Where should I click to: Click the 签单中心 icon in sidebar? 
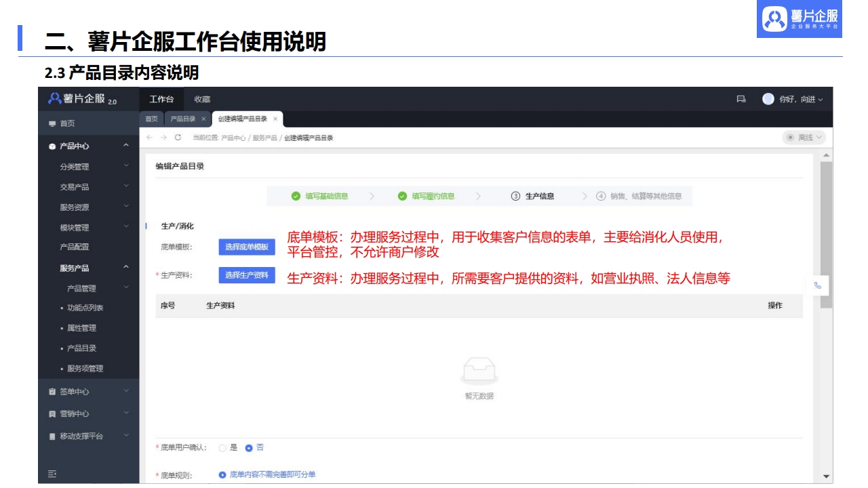coord(52,392)
